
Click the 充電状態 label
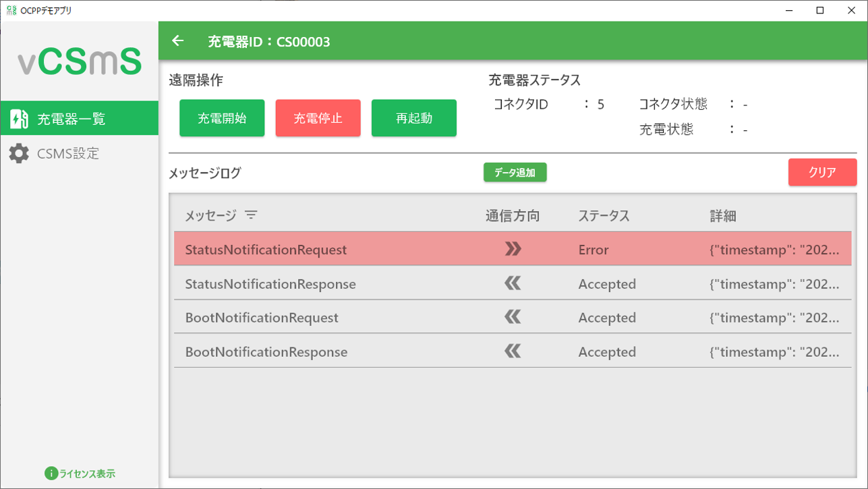click(x=666, y=130)
